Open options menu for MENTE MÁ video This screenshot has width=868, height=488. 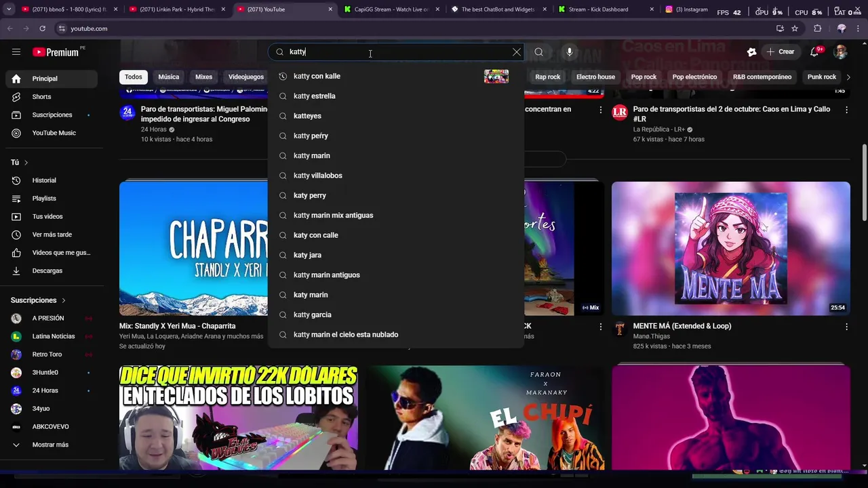click(x=846, y=327)
